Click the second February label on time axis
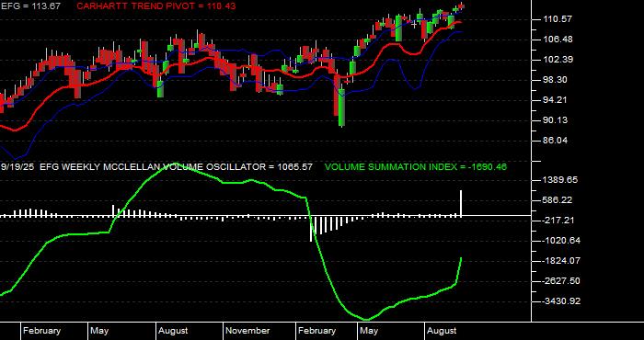The image size is (644, 340). coord(316,331)
